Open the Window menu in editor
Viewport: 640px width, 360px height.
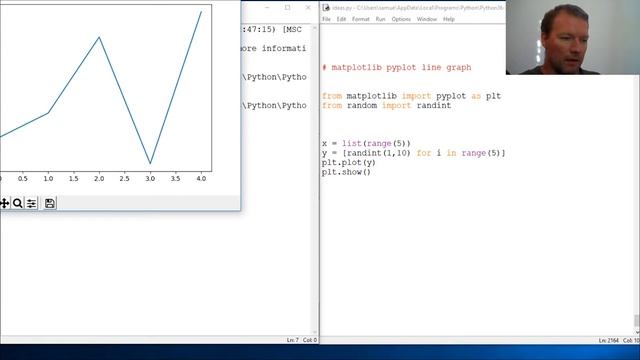[x=427, y=19]
